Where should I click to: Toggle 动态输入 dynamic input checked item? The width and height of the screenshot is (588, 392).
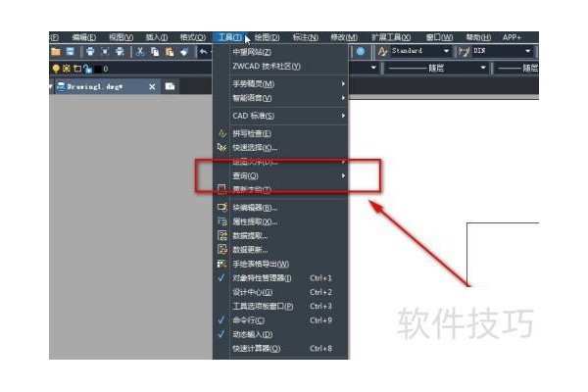[x=280, y=334]
